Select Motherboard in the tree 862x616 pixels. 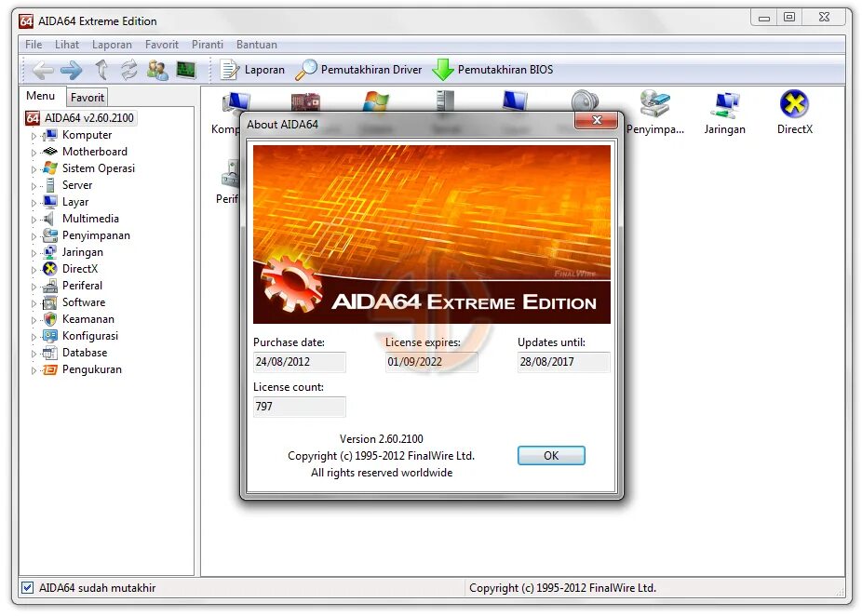(95, 151)
